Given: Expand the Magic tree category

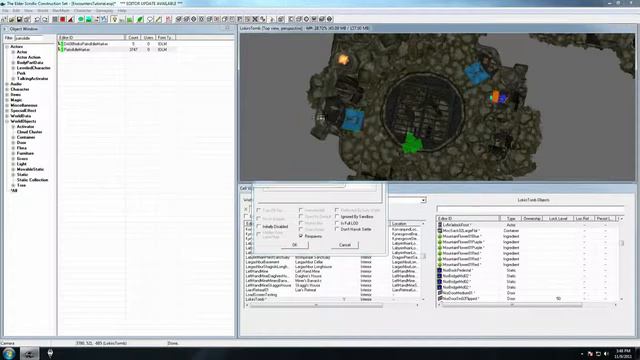Looking at the screenshot, I should [x=7, y=100].
